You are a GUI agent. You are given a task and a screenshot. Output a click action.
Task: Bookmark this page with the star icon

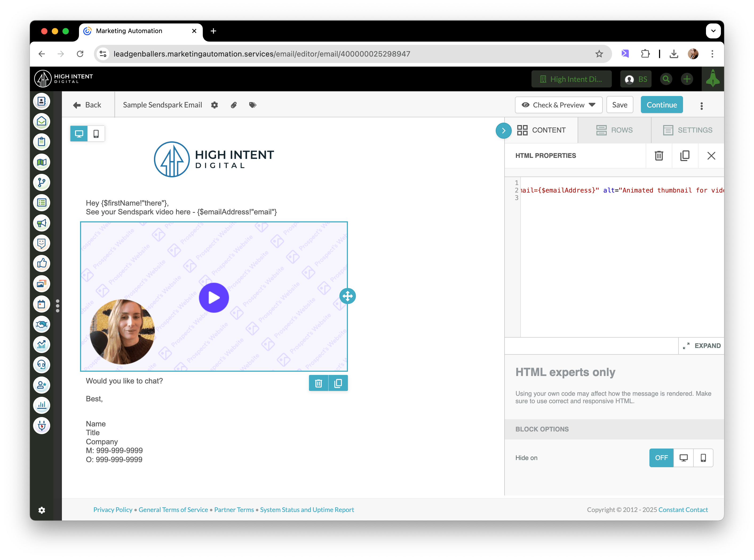pyautogui.click(x=599, y=54)
